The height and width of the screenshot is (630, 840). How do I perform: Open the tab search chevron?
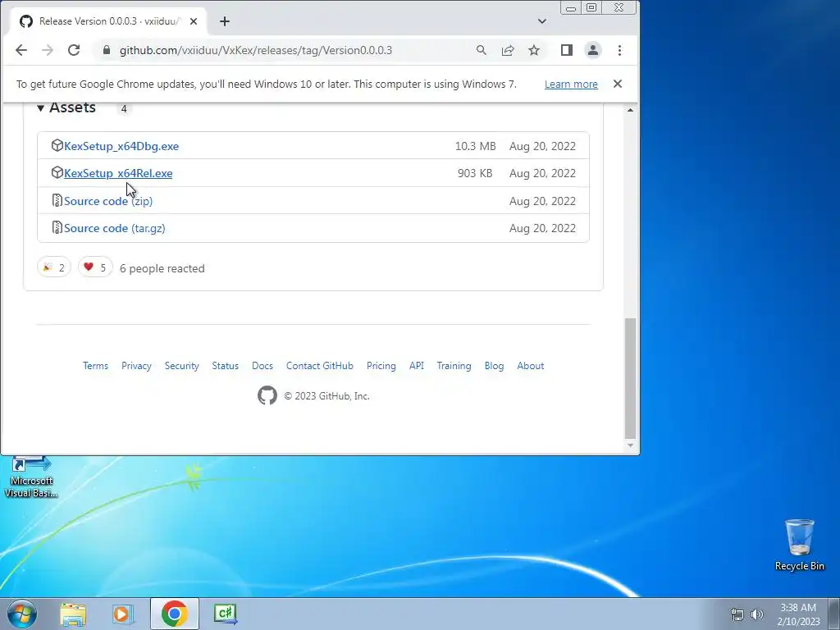pos(542,21)
